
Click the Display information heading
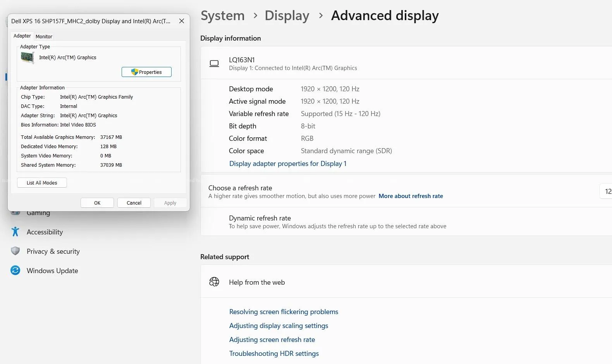tap(230, 38)
